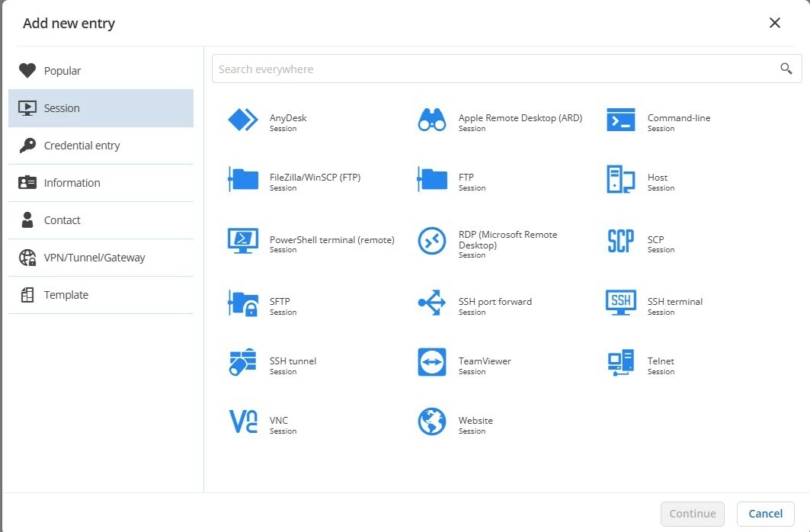Cancel the Add new entry dialog
Screen dimensions: 810x532
click(x=766, y=514)
